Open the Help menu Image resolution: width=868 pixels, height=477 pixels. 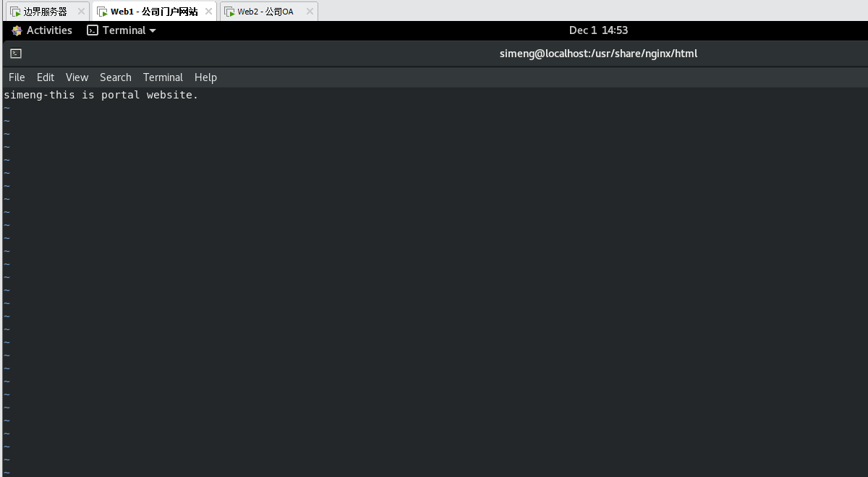tap(205, 77)
